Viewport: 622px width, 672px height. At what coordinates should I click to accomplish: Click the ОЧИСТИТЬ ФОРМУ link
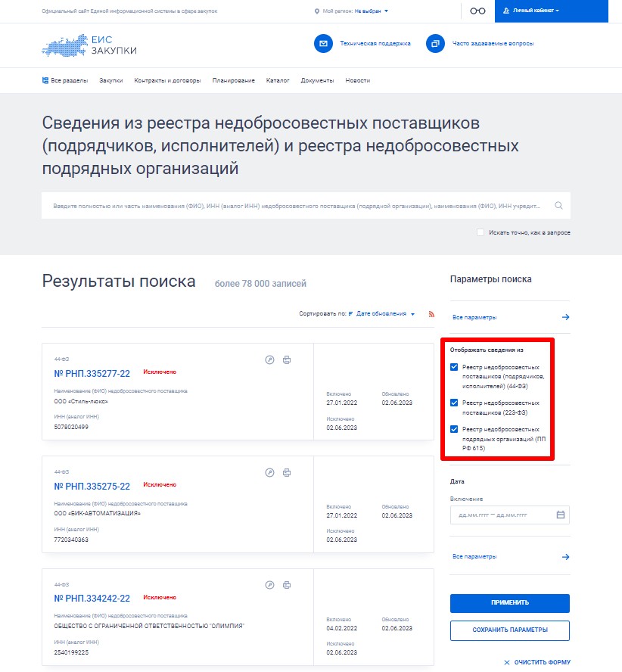point(543,663)
